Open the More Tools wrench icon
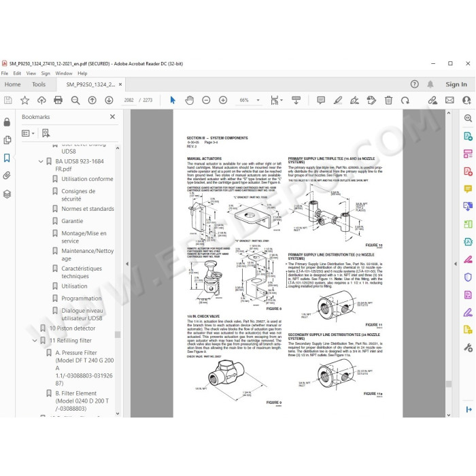This screenshot has width=476, height=476. click(x=468, y=347)
